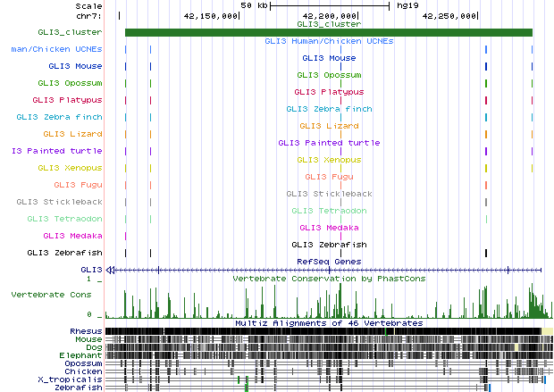Select the Rhesus alignment row label
The image size is (554, 392).
pyautogui.click(x=86, y=331)
